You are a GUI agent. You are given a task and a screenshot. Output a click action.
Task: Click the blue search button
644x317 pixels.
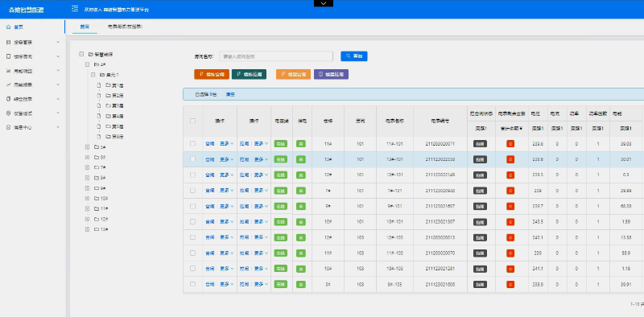(x=354, y=56)
